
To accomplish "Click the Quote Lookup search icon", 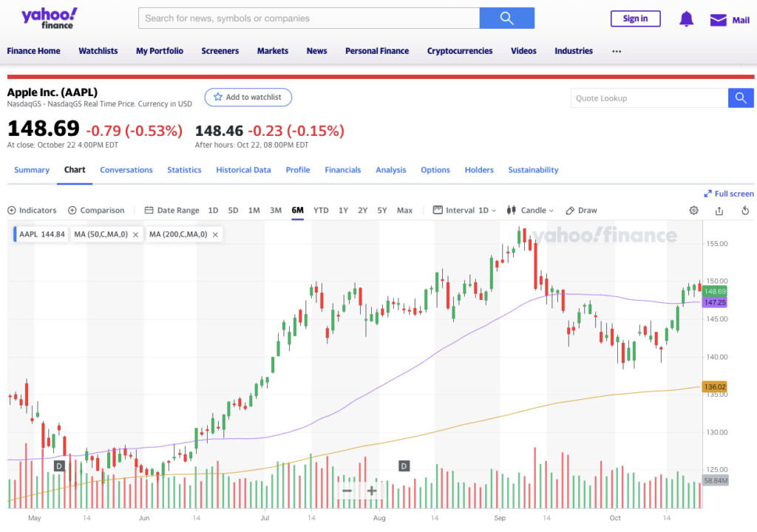I will click(x=741, y=98).
